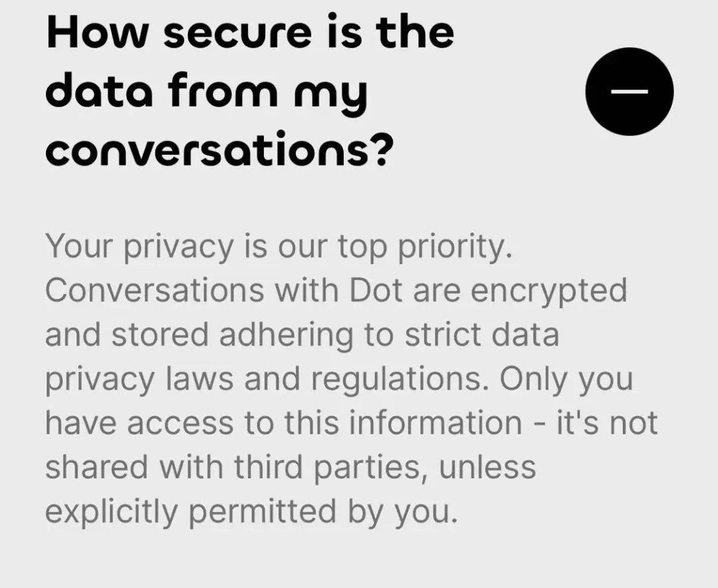Select the word "unless" in the answer

tap(487, 468)
